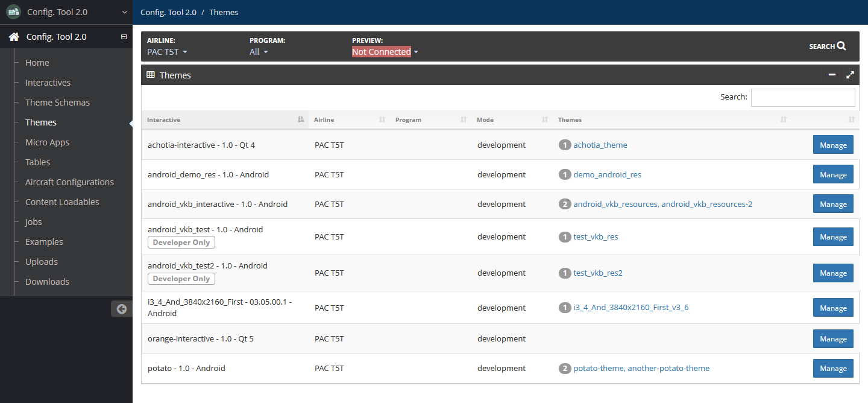Open Theme Schemas in sidebar
The width and height of the screenshot is (868, 403).
tap(57, 103)
